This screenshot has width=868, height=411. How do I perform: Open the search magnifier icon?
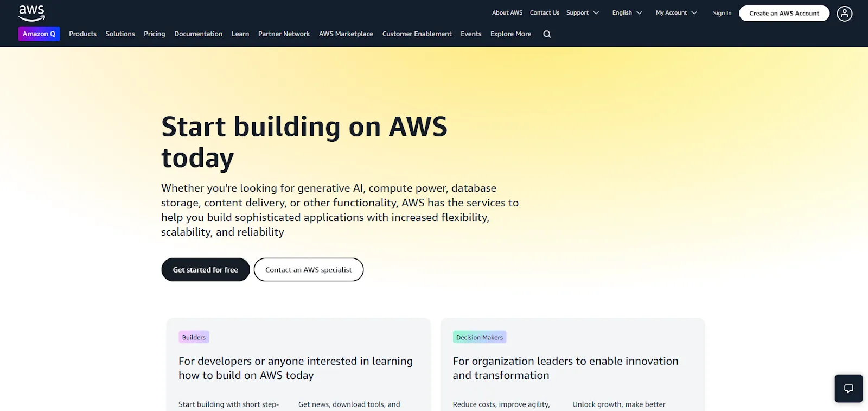[x=547, y=34]
